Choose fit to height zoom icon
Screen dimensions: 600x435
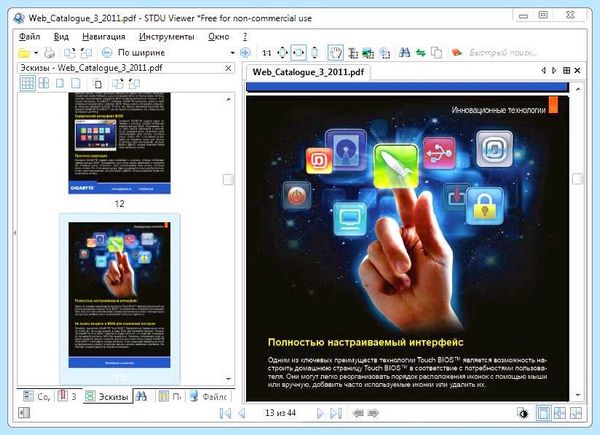pyautogui.click(x=314, y=53)
